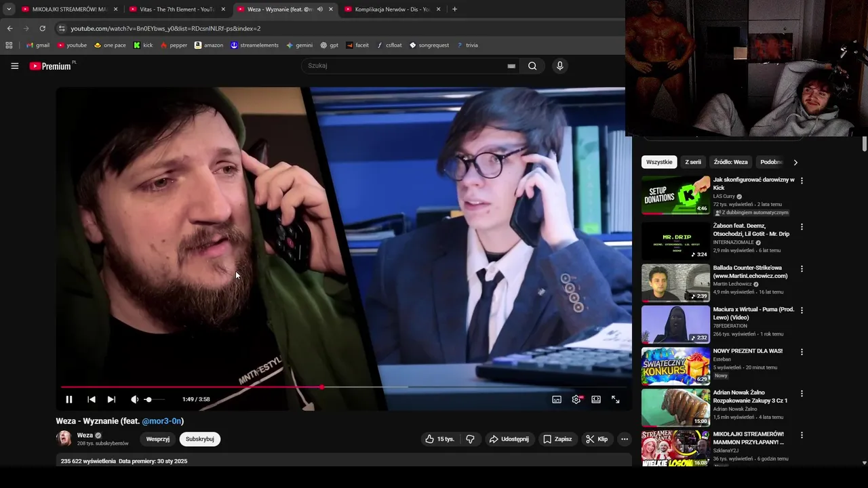This screenshot has height=488, width=868.
Task: Start voice search with microphone
Action: click(x=559, y=66)
